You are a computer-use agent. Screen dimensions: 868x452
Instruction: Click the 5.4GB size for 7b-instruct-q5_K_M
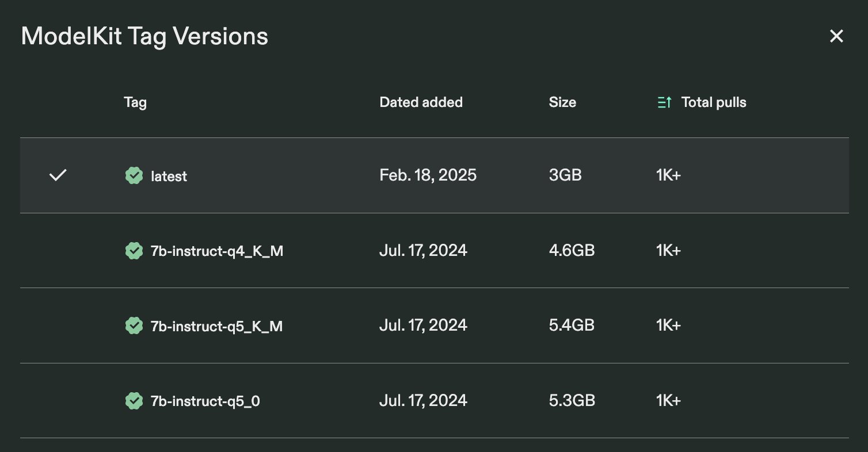572,325
